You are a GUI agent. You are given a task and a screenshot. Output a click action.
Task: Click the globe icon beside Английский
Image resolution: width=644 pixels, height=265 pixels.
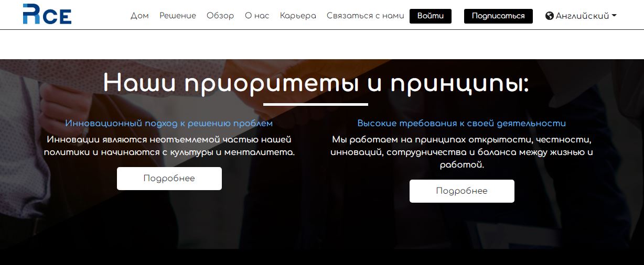pos(550,16)
